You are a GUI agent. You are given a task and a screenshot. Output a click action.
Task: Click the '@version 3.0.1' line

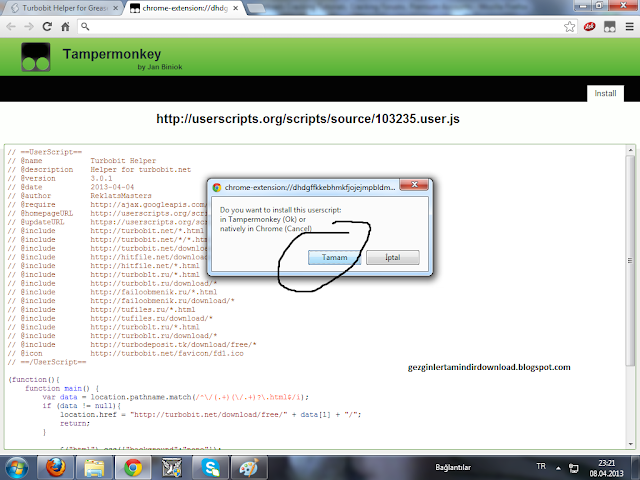pyautogui.click(x=60, y=178)
